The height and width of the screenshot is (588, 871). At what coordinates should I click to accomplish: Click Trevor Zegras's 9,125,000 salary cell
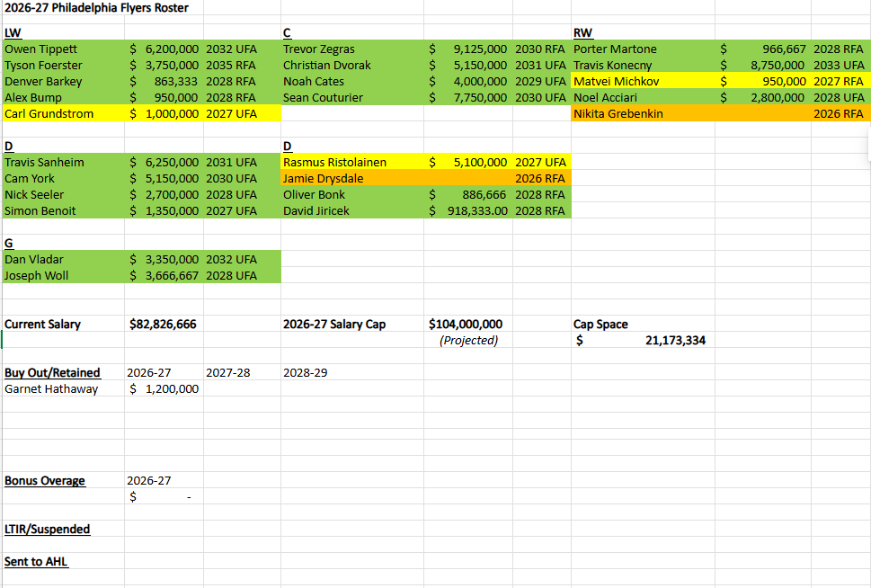click(x=467, y=49)
